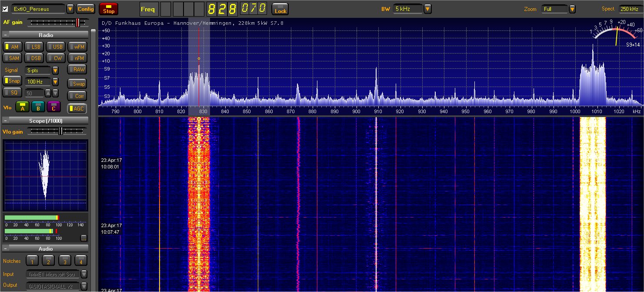The width and height of the screenshot is (644, 292).
Task: Open the BW 5 kHz dropdown
Action: click(427, 9)
